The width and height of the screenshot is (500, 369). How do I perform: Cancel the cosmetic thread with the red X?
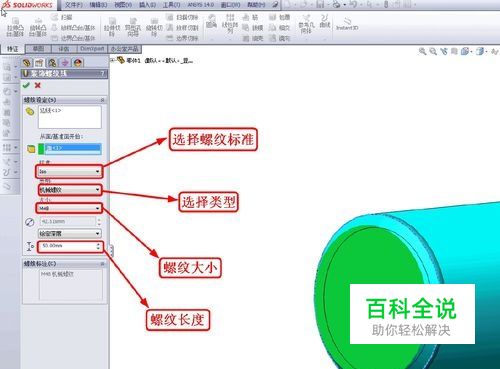[38, 85]
